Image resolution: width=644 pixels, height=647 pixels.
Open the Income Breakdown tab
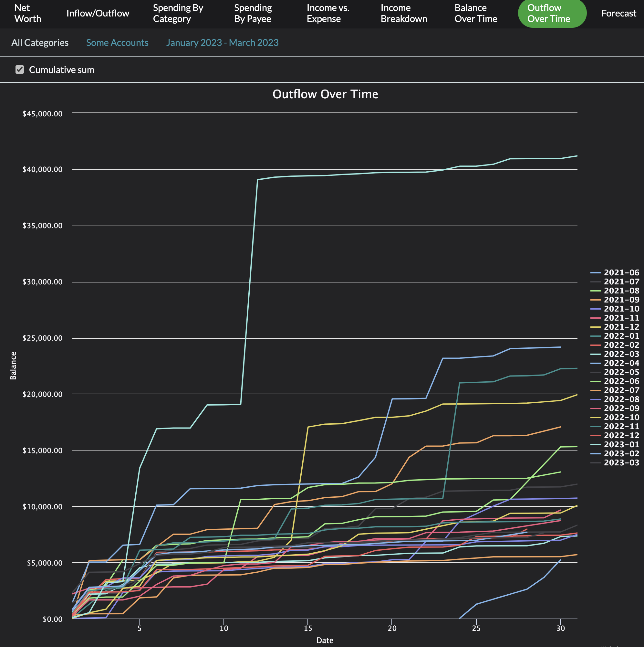click(404, 13)
